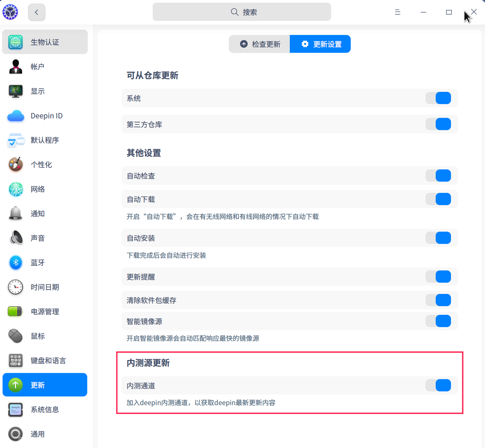Select 默认程序 in the sidebar
The height and width of the screenshot is (448, 485).
point(45,140)
